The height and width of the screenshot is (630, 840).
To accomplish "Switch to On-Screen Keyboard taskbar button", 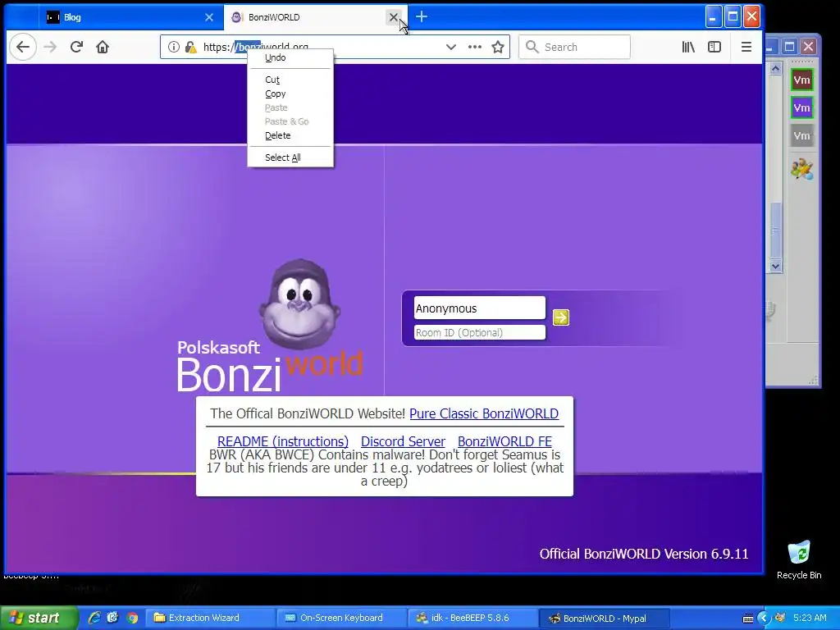I will point(343,619).
